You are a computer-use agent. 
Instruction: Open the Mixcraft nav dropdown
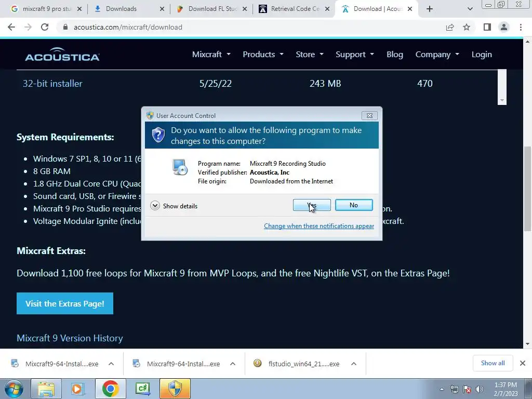click(x=211, y=54)
